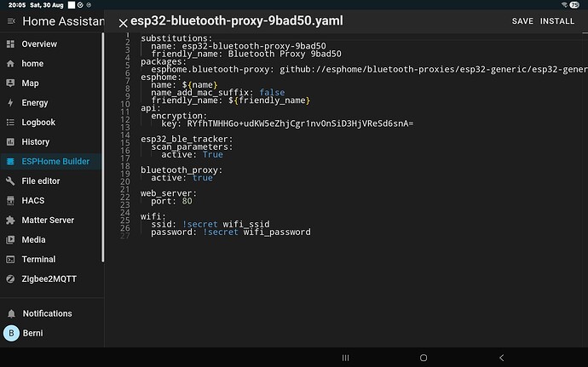The width and height of the screenshot is (588, 367).
Task: Open the Map menu item
Action: point(50,83)
